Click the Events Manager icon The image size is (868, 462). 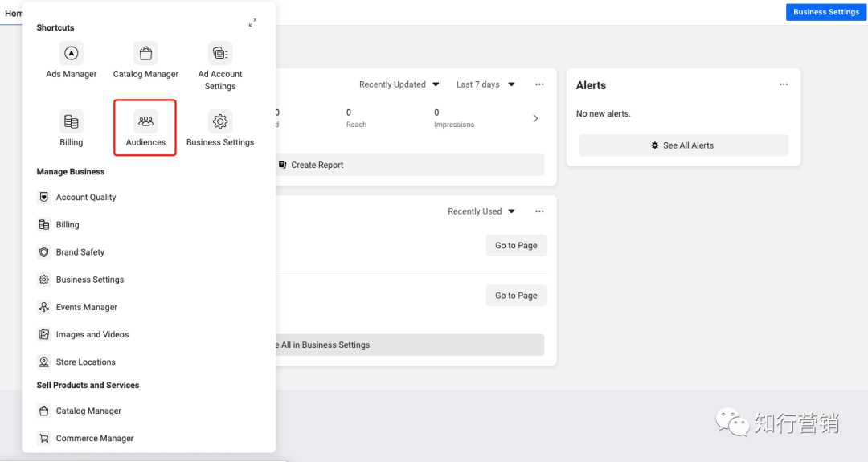tap(43, 307)
